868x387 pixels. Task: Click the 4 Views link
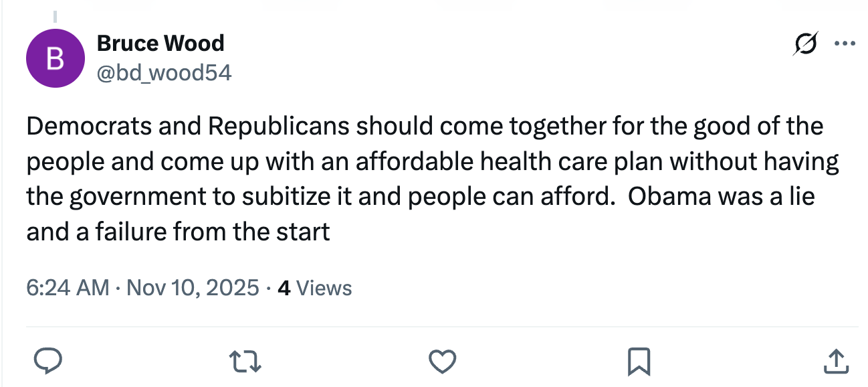(314, 288)
